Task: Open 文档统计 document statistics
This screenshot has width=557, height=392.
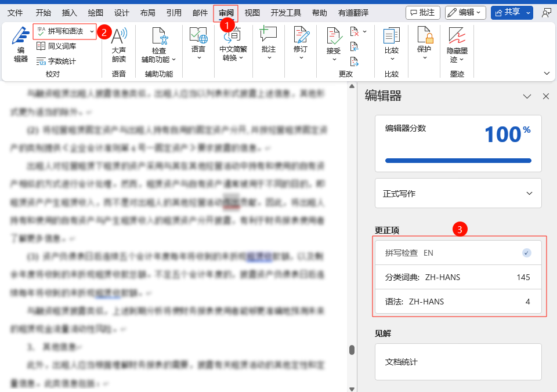Action: [x=458, y=362]
